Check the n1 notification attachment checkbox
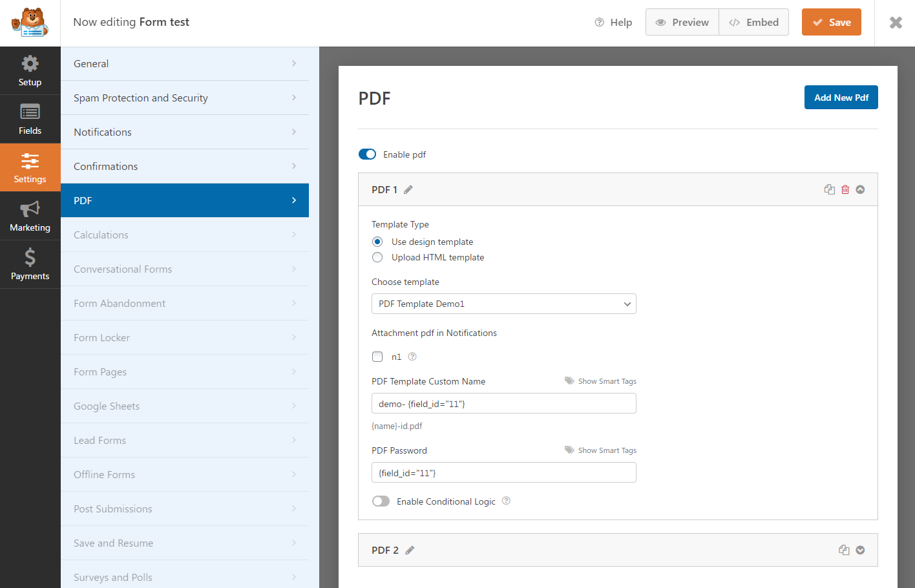 377,356
